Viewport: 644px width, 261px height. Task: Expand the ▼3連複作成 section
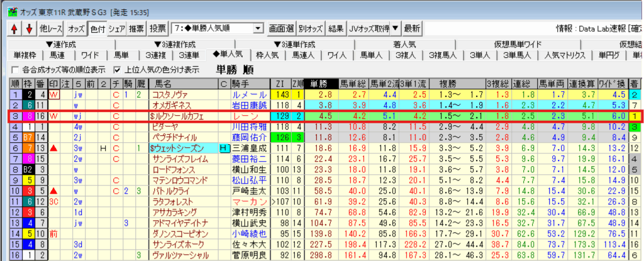coord(174,44)
